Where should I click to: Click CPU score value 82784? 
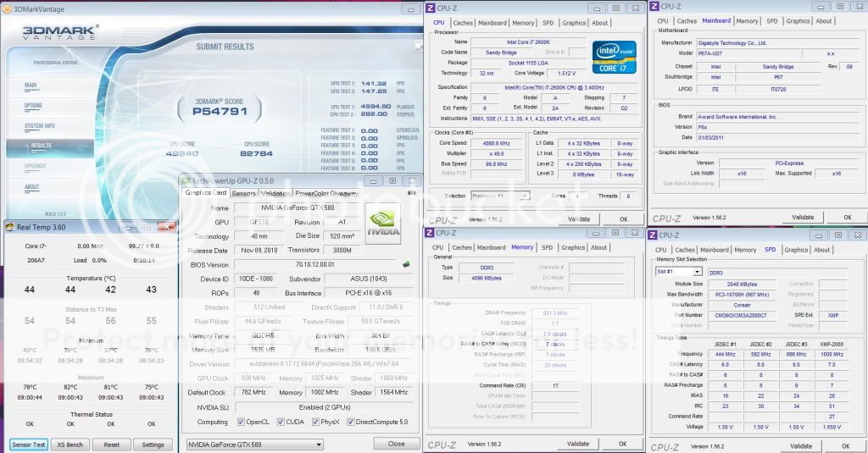tap(256, 153)
